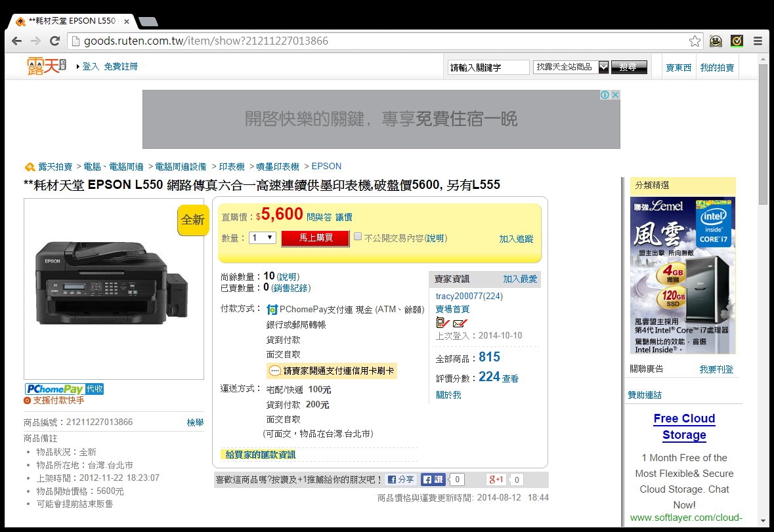The image size is (774, 532).
Task: Click the 搜尋 search button
Action: (x=629, y=67)
